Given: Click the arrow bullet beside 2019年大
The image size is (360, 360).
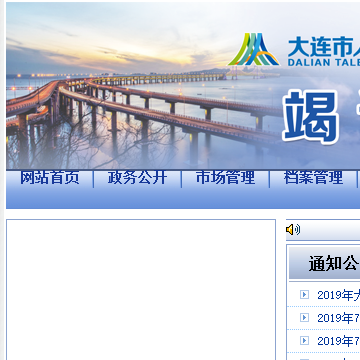Looking at the screenshot, I should 304,294.
